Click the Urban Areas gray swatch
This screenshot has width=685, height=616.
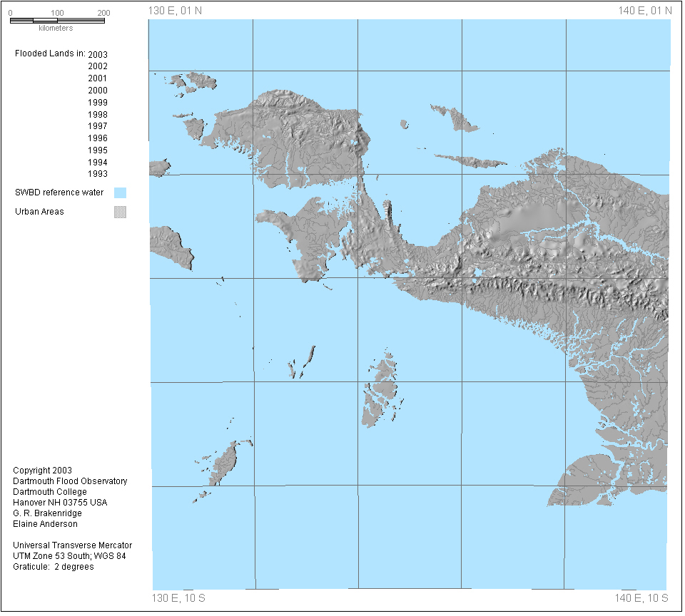pyautogui.click(x=120, y=212)
